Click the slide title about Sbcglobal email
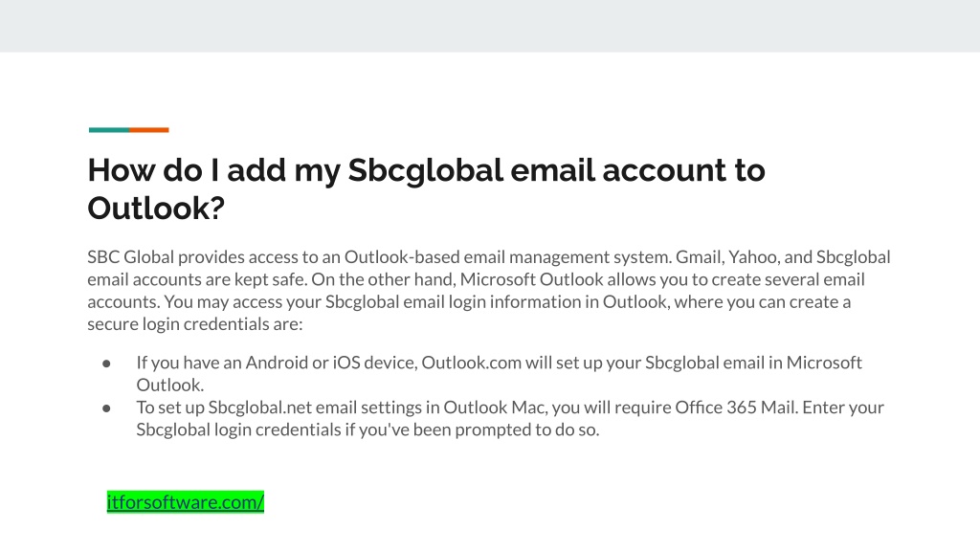The width and height of the screenshot is (980, 551). [x=426, y=188]
